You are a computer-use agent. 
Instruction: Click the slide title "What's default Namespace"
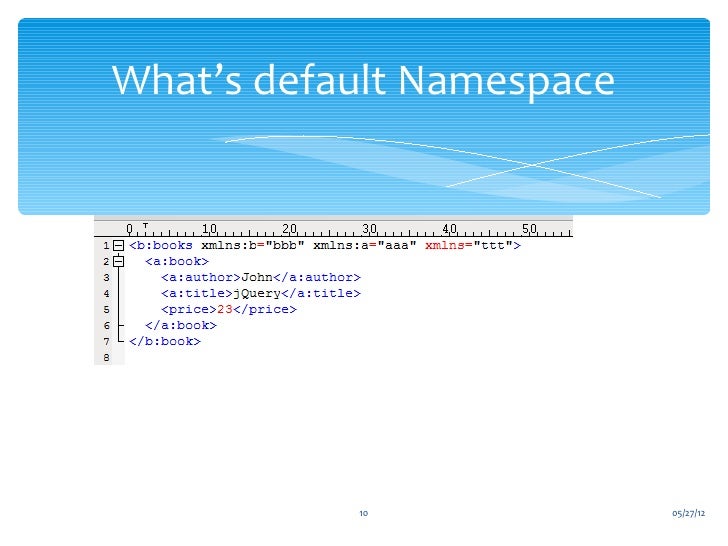363,81
